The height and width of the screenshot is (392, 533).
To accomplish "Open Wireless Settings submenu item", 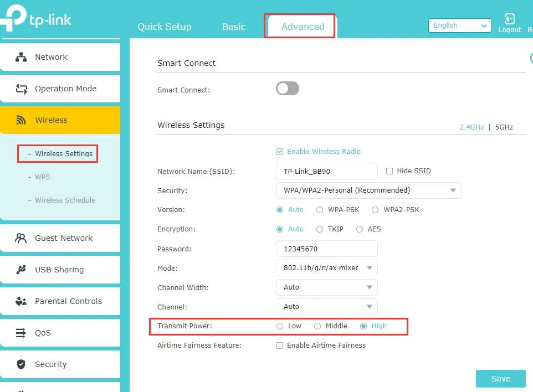I will click(x=64, y=153).
